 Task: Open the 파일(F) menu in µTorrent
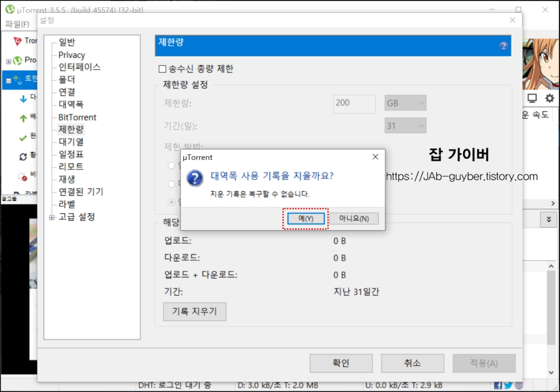(x=17, y=24)
